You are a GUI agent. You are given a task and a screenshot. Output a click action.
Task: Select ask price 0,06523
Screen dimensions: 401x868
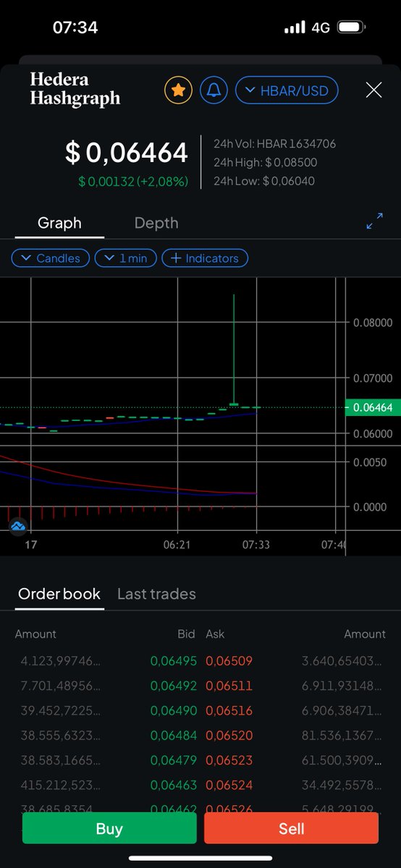click(x=229, y=760)
